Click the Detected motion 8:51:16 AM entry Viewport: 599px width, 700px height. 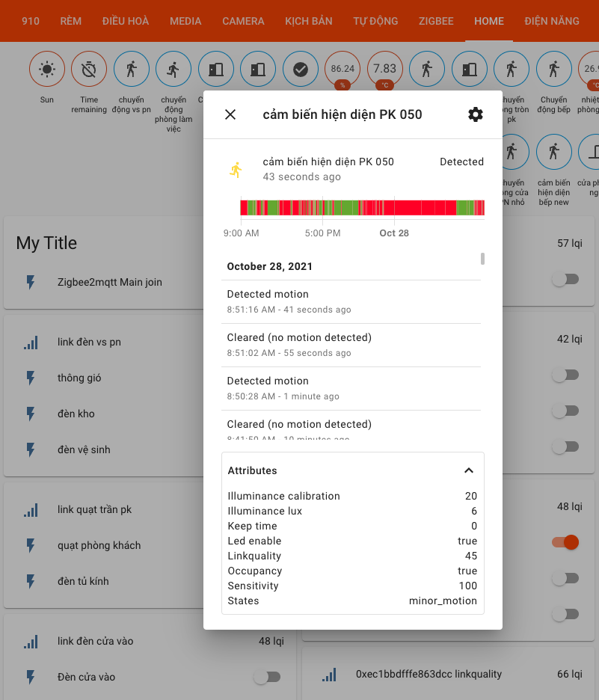pyautogui.click(x=351, y=301)
